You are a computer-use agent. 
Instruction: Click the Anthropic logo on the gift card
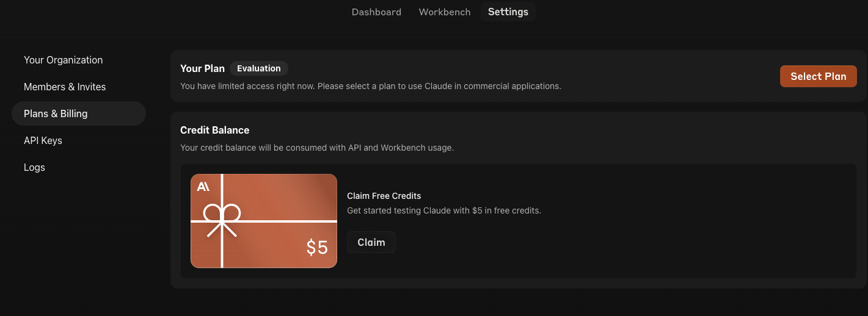tap(203, 187)
